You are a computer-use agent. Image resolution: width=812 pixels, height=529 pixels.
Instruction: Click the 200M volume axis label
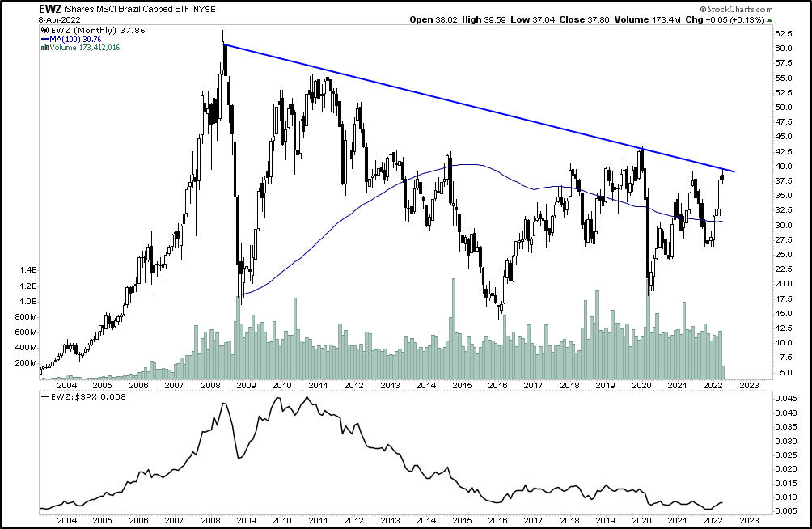[26, 362]
